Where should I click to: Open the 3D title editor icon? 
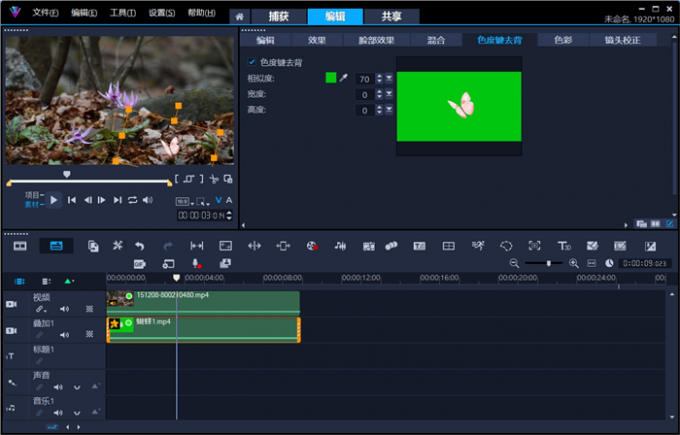click(564, 246)
